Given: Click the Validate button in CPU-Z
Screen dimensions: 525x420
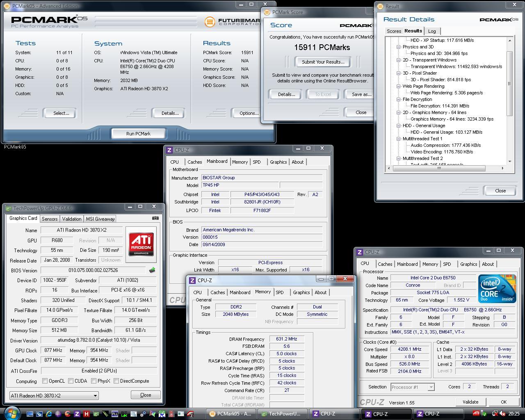Looking at the screenshot, I should (470, 402).
